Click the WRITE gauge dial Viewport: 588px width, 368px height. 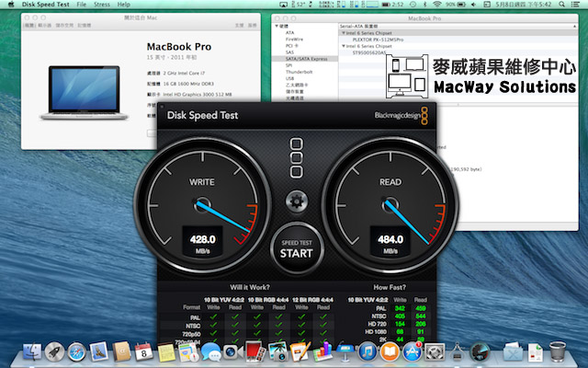(202, 205)
